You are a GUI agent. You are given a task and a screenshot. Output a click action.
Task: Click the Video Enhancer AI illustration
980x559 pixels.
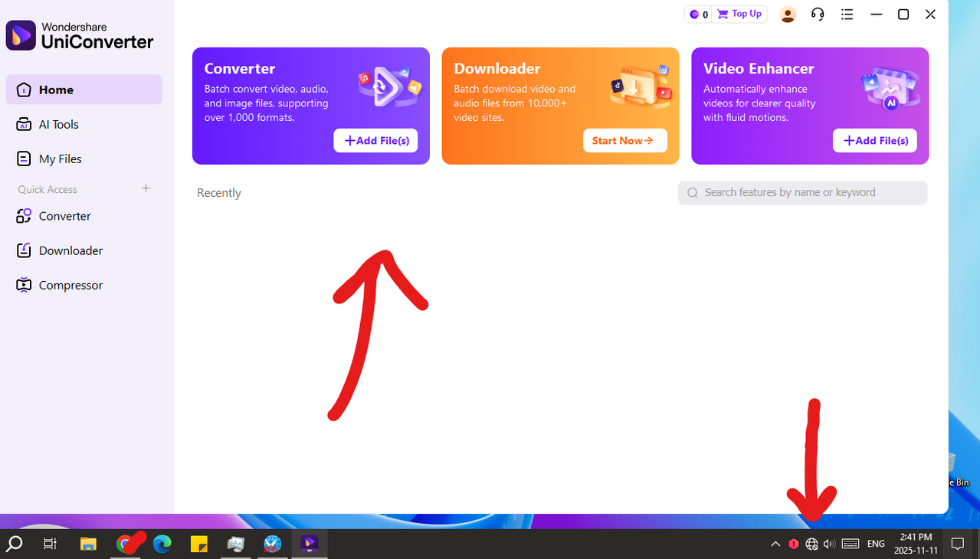tap(890, 87)
